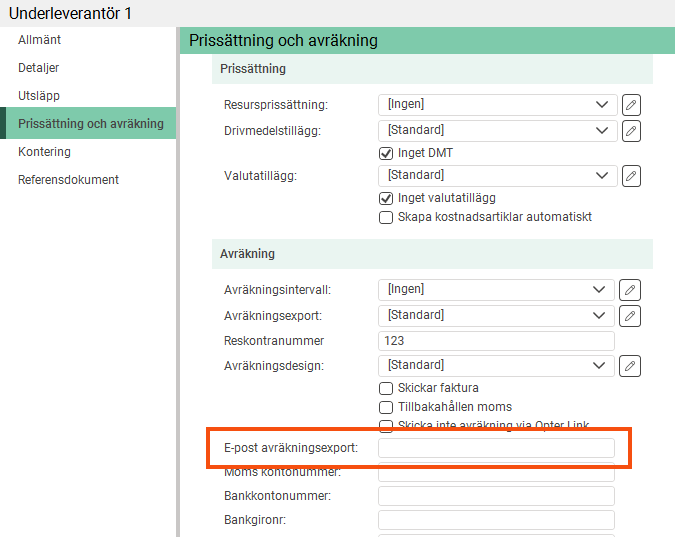Image resolution: width=675 pixels, height=537 pixels.
Task: Focus the Reskontranummer field containing 123
Action: pyautogui.click(x=496, y=341)
